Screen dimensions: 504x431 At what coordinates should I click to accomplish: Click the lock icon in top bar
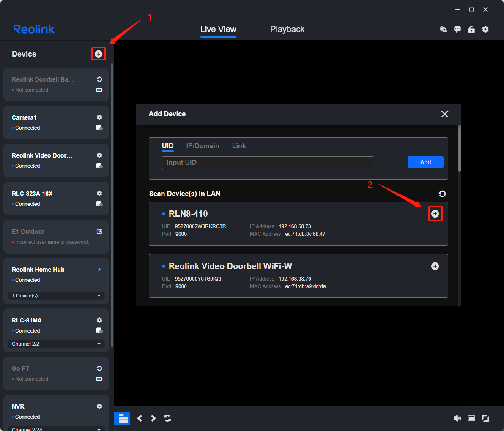tap(471, 29)
